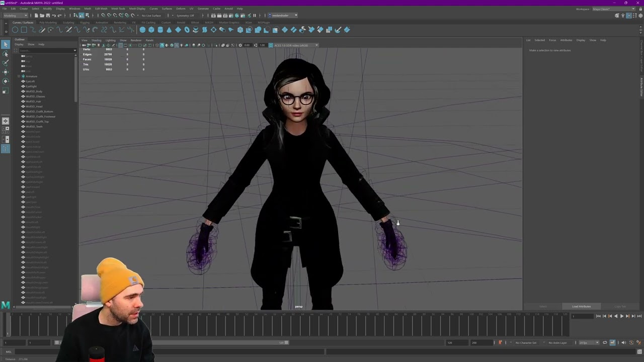This screenshot has height=362, width=644.
Task: Click the New Scene icon
Action: 36,16
